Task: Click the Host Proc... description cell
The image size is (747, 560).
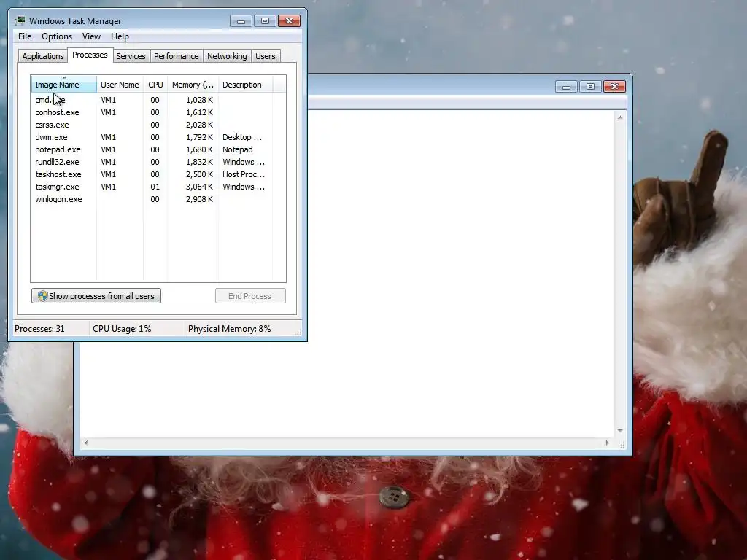Action: coord(244,174)
